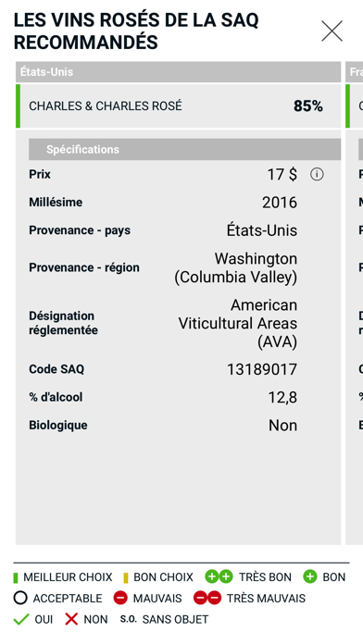363x644 pixels.
Task: Open the Charles & Charles Rosé entry
Action: [179, 106]
